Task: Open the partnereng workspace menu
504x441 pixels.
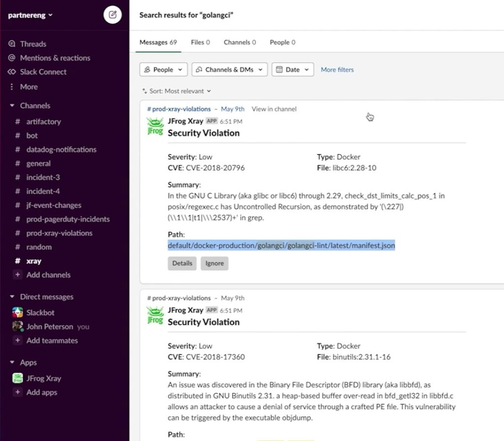Action: pos(31,15)
